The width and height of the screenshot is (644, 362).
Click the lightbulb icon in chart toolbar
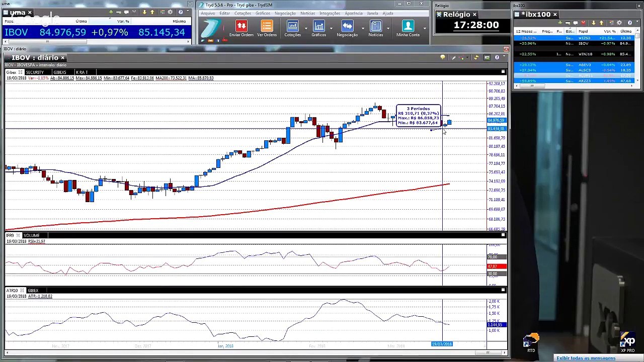(442, 58)
